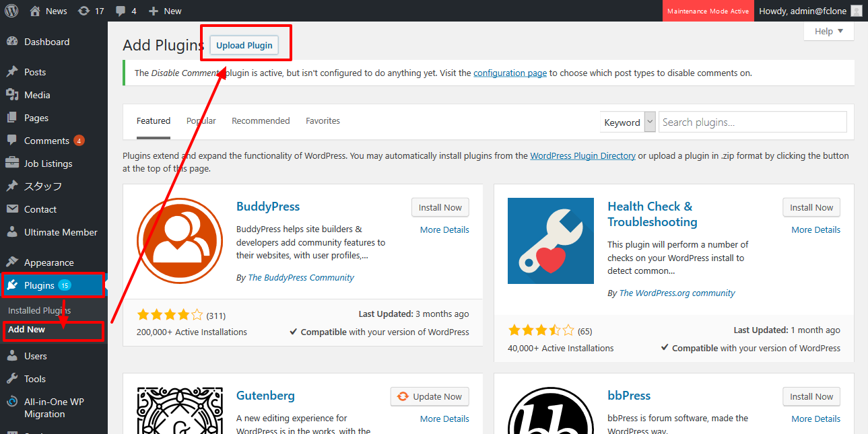Open the updates icon showing 17
This screenshot has height=434, width=868.
[x=84, y=11]
